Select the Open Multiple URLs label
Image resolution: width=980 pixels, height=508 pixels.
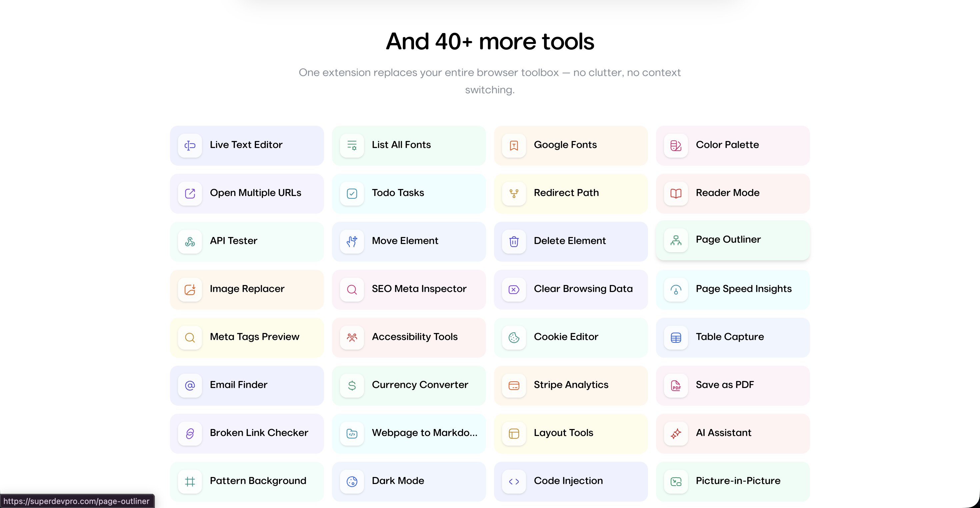point(255,193)
